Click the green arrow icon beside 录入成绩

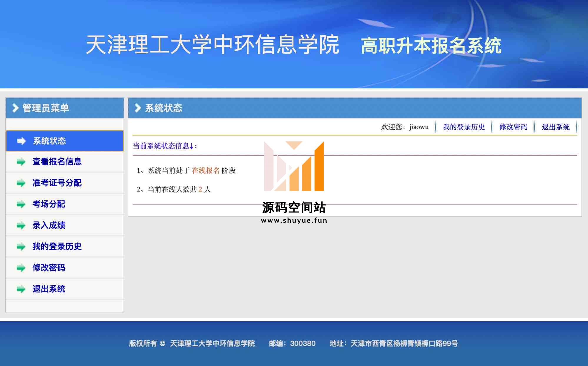click(21, 225)
